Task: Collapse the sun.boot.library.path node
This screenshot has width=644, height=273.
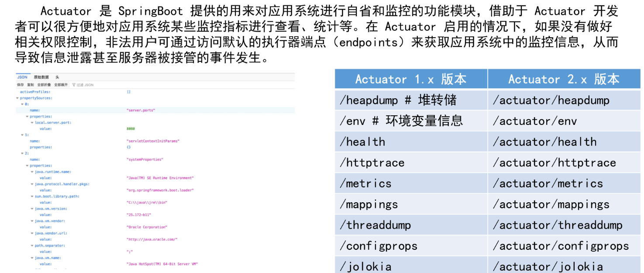Action: [x=32, y=197]
